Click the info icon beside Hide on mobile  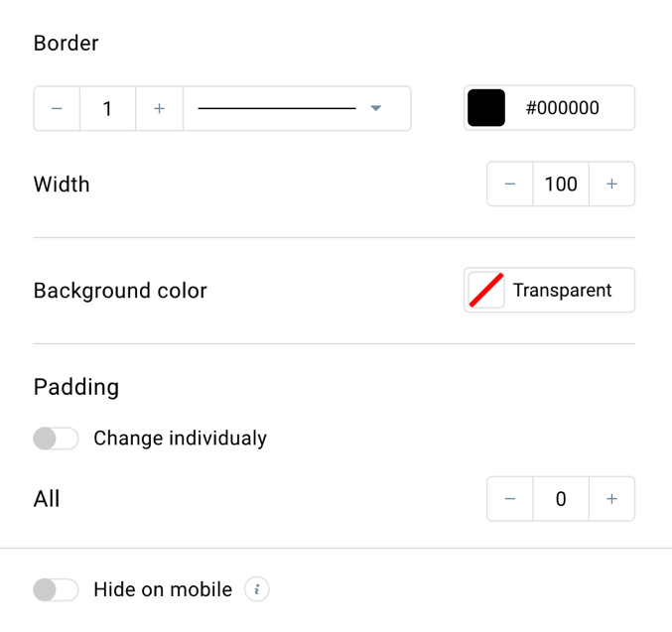[257, 589]
